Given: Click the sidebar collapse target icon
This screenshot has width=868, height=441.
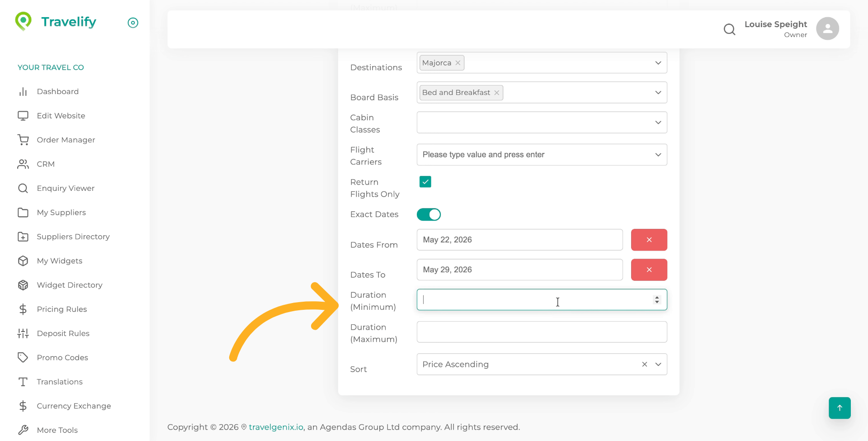Looking at the screenshot, I should tap(133, 23).
